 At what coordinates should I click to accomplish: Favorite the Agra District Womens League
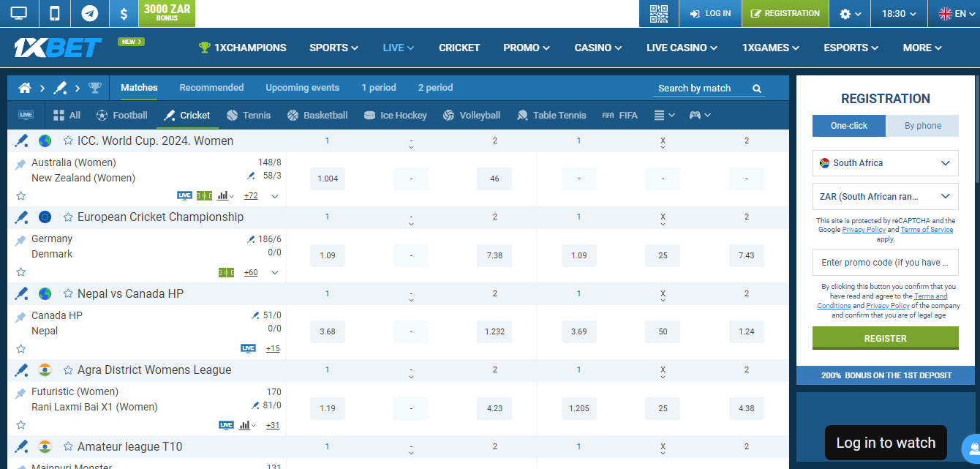[x=68, y=369]
